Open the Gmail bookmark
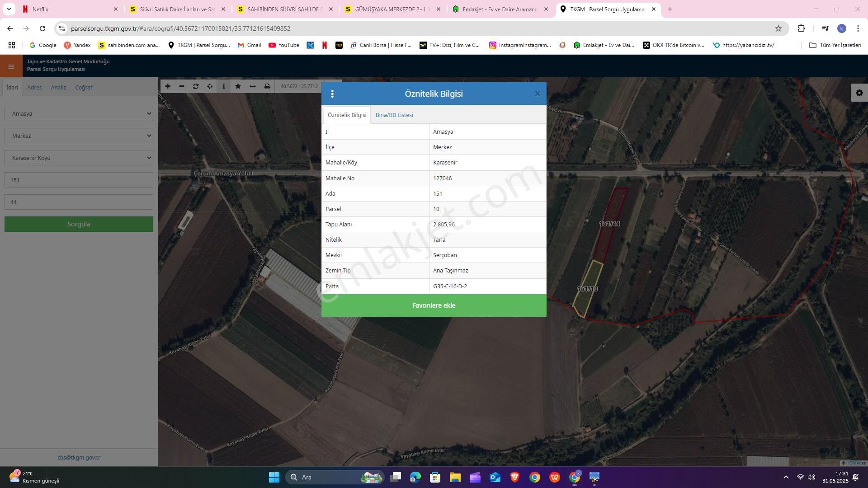868x488 pixels. 250,45
